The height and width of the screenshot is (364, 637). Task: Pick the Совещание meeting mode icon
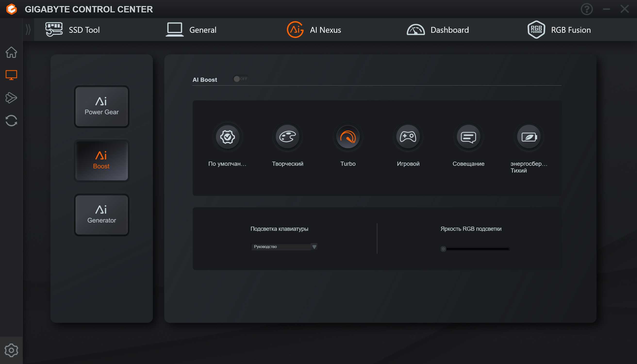tap(468, 137)
